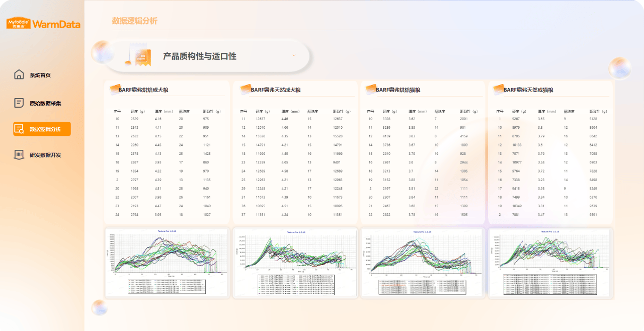Expand the 产品质构性与适口性 dropdown arrow

point(294,55)
